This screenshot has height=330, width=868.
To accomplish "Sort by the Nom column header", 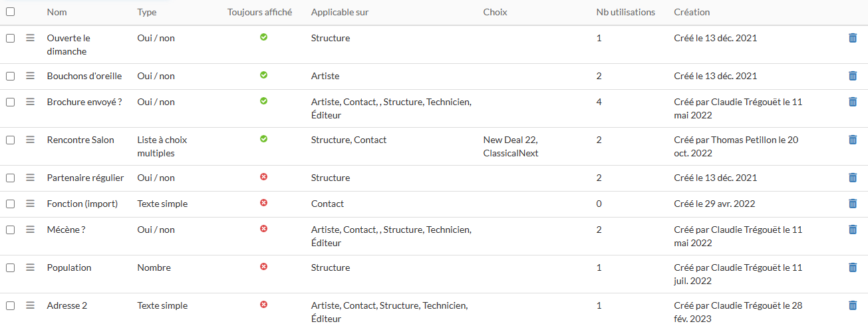I will (57, 12).
